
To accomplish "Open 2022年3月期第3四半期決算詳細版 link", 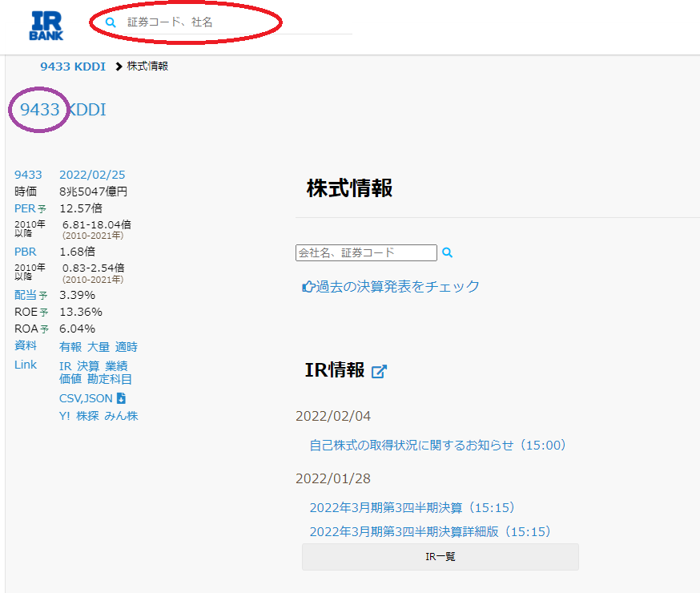I will tap(430, 532).
